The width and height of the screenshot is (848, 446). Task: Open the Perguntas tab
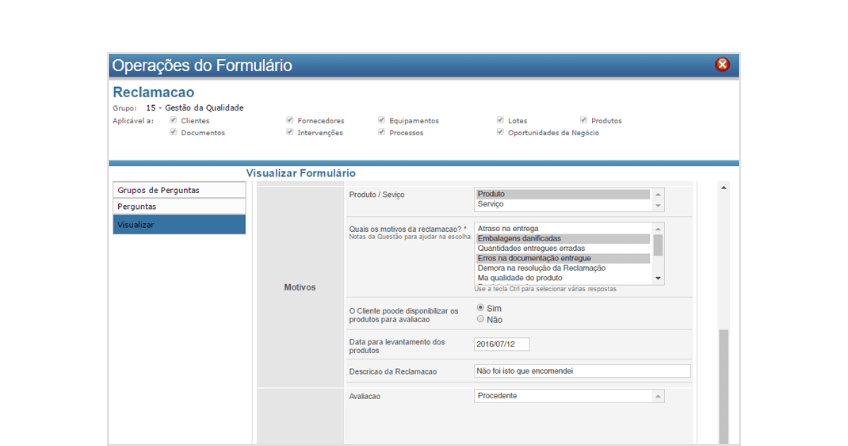coord(179,207)
